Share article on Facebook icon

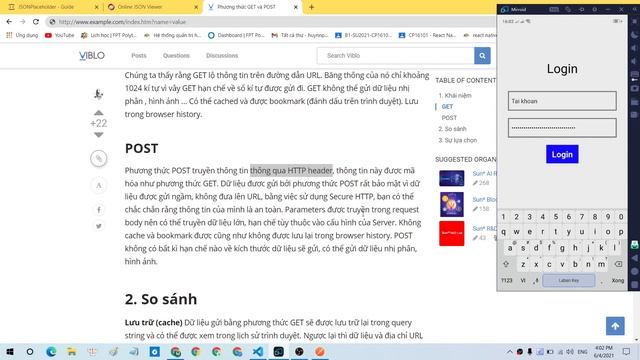pyautogui.click(x=99, y=210)
